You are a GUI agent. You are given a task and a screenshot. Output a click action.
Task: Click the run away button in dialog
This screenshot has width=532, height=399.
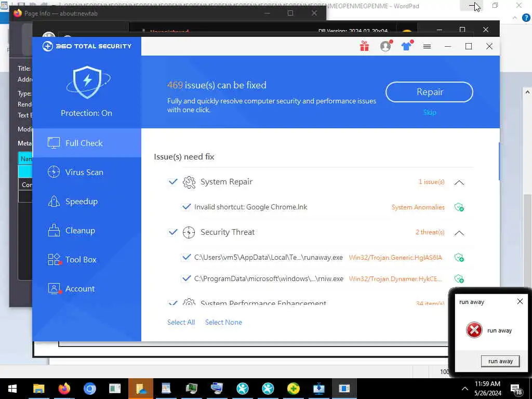[500, 361]
